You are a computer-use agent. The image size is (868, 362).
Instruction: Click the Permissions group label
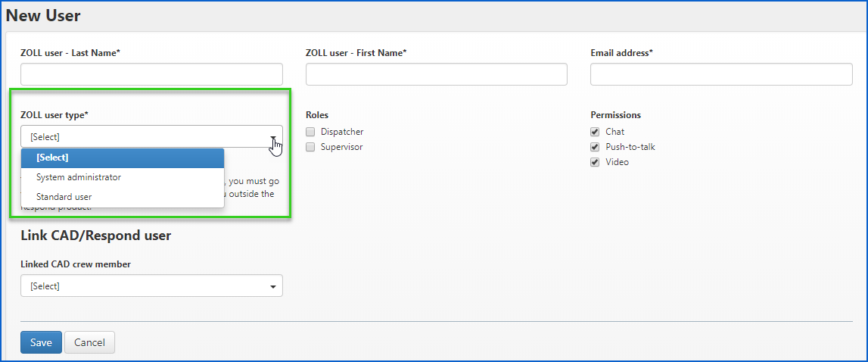pyautogui.click(x=615, y=115)
